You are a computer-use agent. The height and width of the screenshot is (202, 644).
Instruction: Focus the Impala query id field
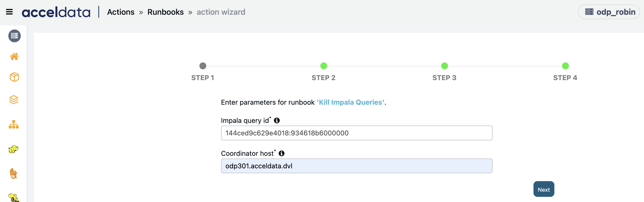tap(356, 133)
